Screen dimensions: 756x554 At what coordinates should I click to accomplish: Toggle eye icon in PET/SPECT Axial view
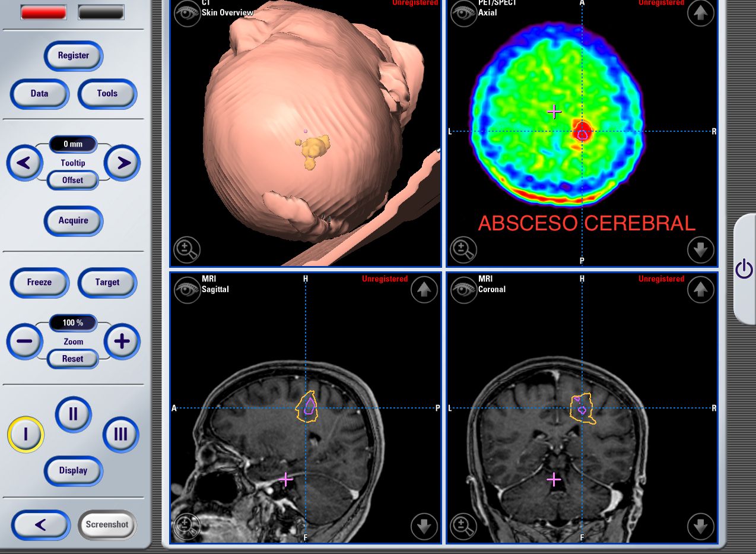click(x=463, y=13)
